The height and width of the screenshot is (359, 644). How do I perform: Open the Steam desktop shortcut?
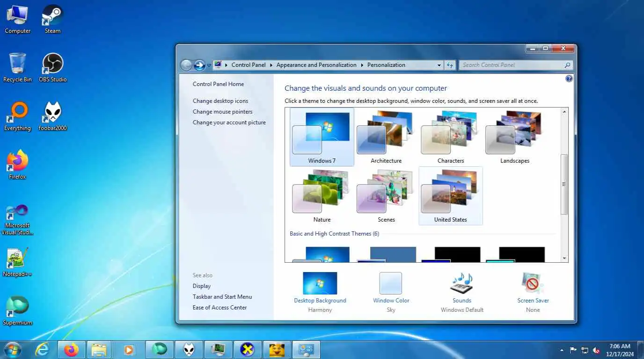[x=52, y=20]
